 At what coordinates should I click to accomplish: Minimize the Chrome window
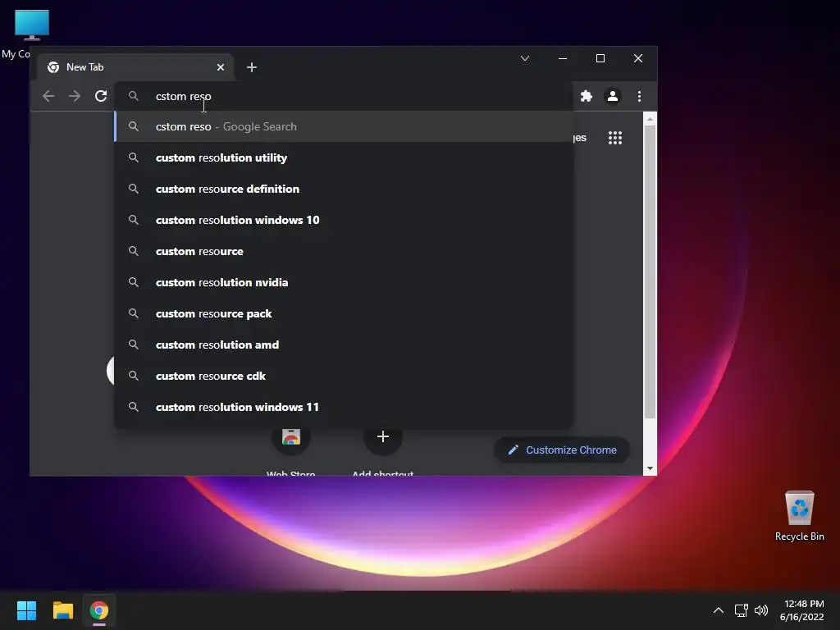coord(563,58)
